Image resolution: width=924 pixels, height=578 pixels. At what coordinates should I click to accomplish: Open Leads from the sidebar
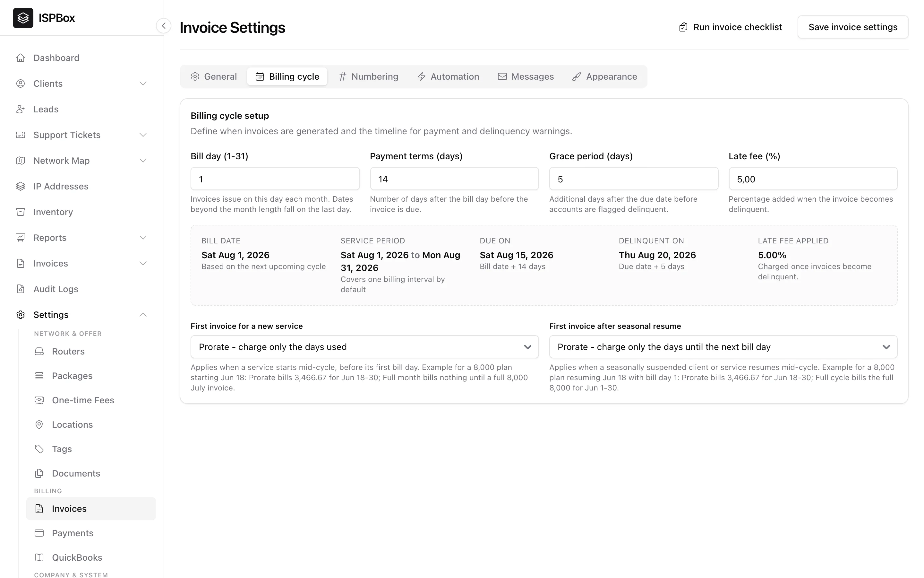82,109
